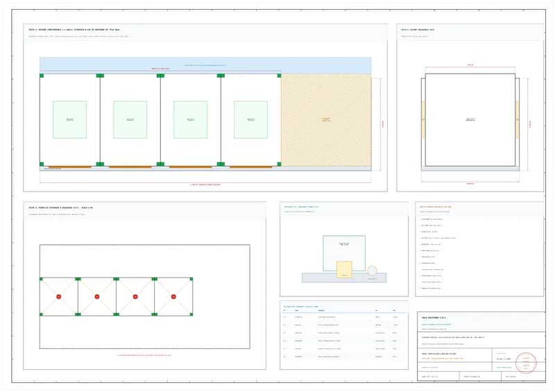Click the red circular stamp in the title block

[x=526, y=363]
